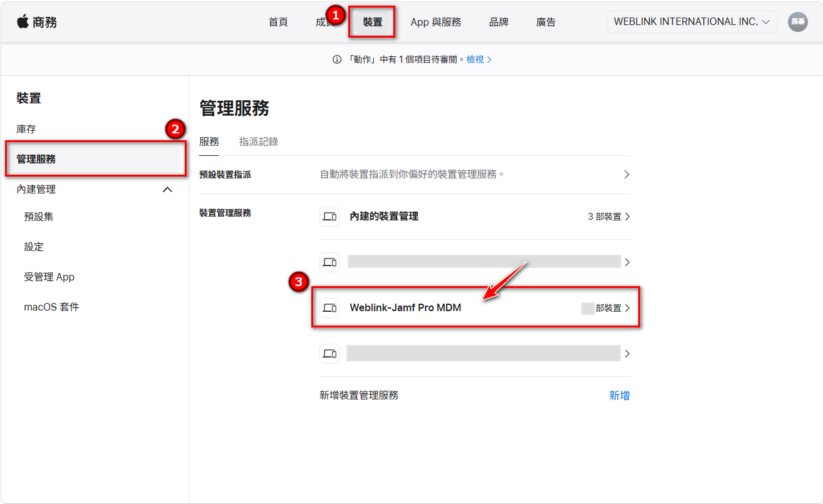Click the info icon in the notification banner
The width and height of the screenshot is (823, 504).
(x=336, y=59)
